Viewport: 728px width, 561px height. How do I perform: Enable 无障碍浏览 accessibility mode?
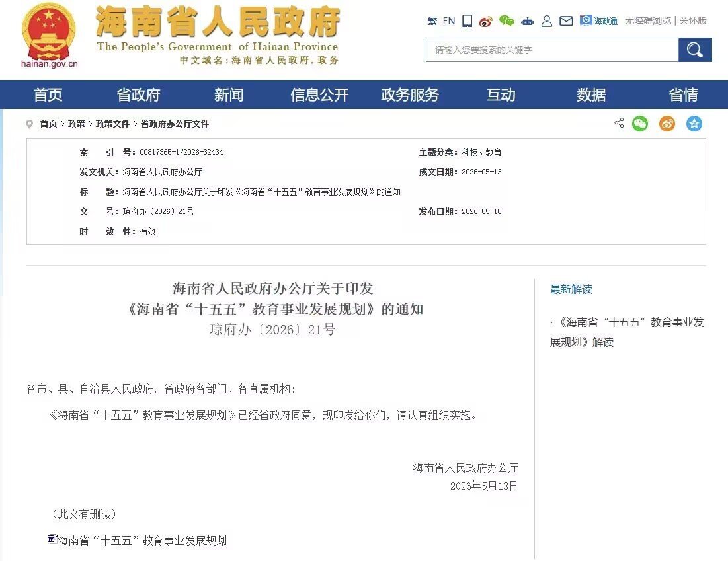coord(648,20)
